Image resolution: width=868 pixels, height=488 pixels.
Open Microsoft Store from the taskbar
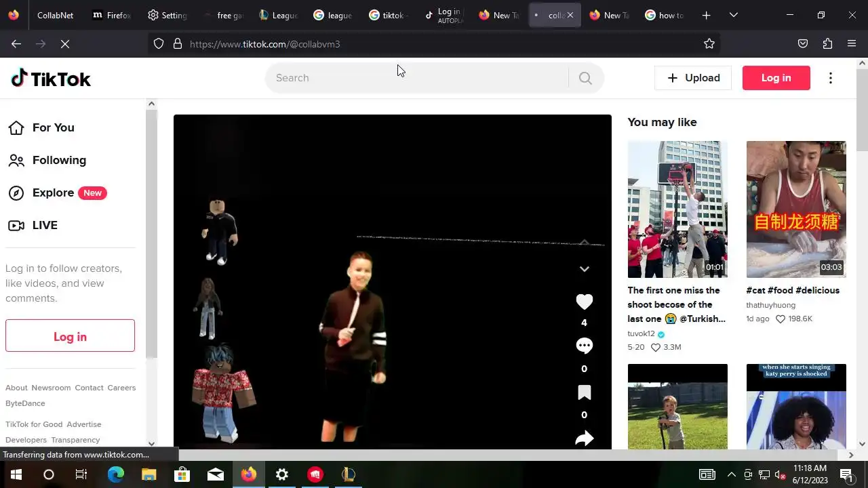click(x=182, y=474)
